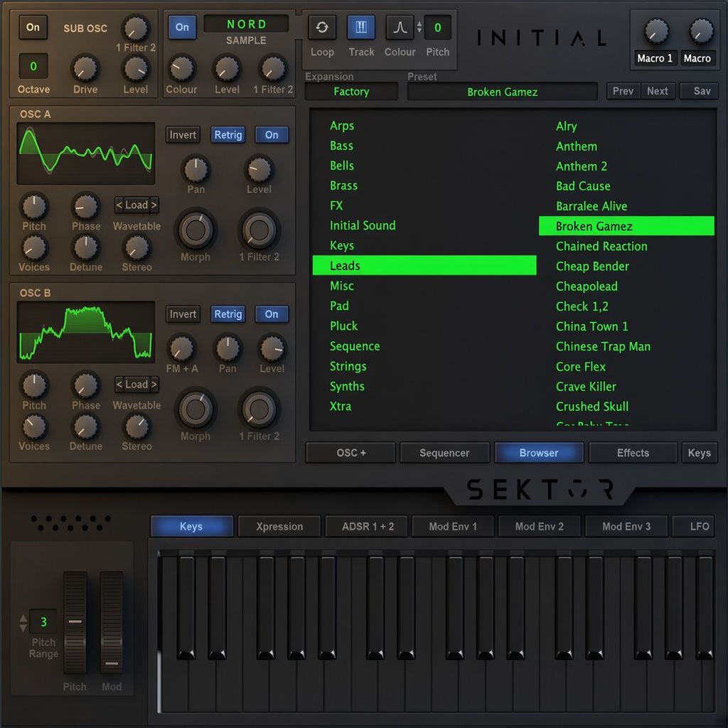Toggle OSC A Invert
Viewport: 728px width, 728px height.
pos(183,134)
